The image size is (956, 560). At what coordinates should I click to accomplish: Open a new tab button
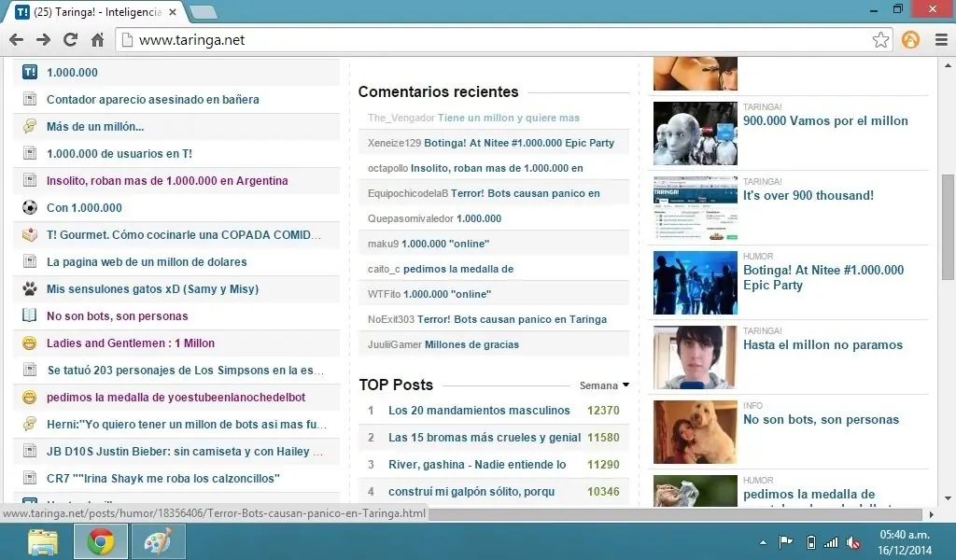coord(203,12)
